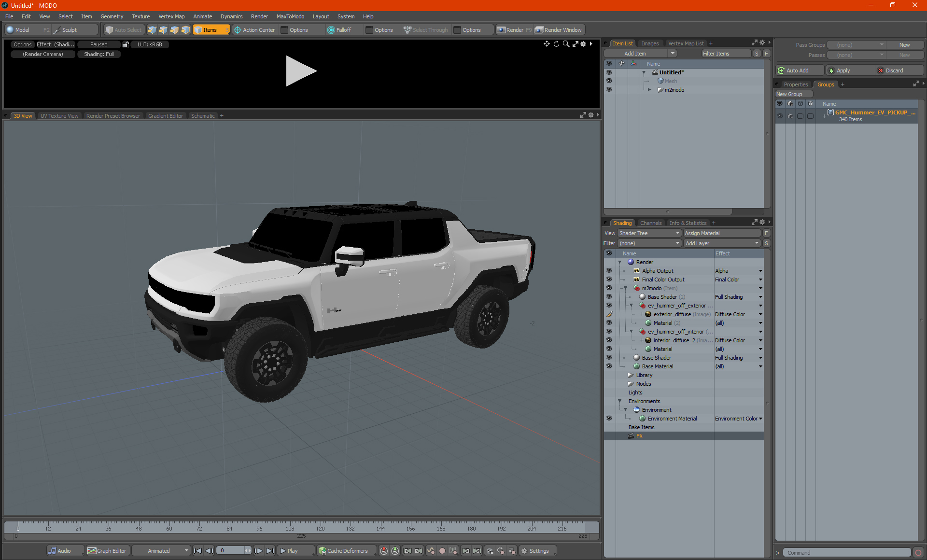Go to last frame

pos(270,551)
